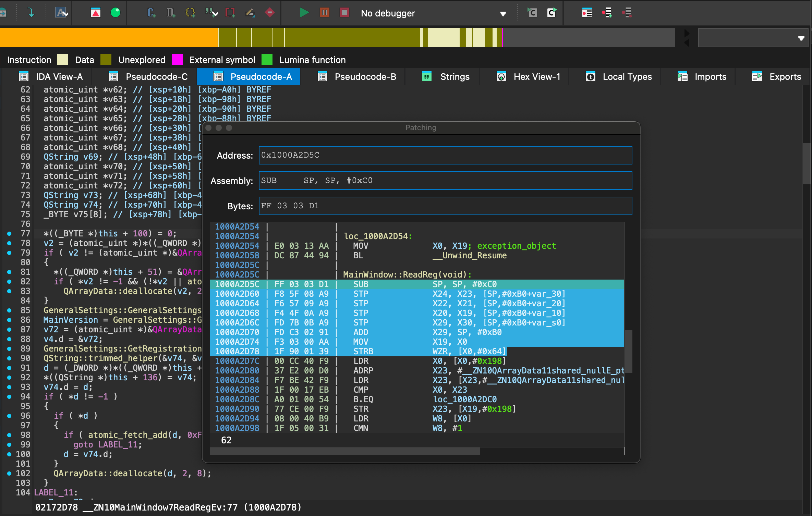Pause process with orange pause button
This screenshot has width=812, height=516.
[324, 13]
